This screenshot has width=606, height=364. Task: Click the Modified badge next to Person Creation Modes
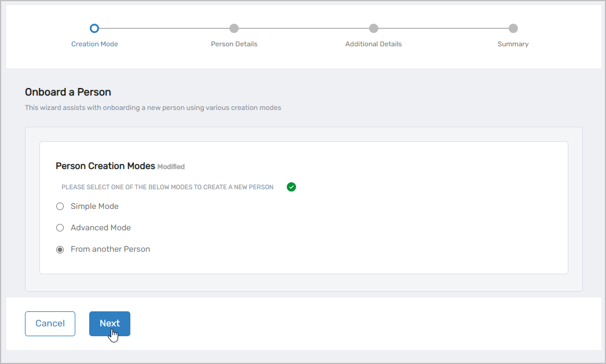(x=171, y=166)
